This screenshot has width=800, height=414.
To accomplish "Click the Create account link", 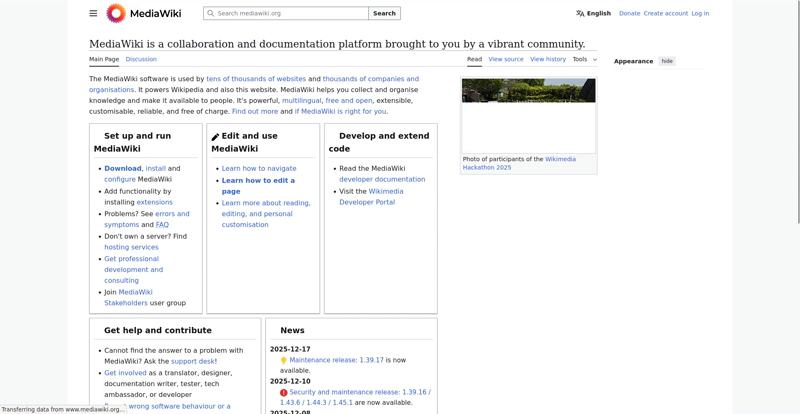I will [x=665, y=13].
